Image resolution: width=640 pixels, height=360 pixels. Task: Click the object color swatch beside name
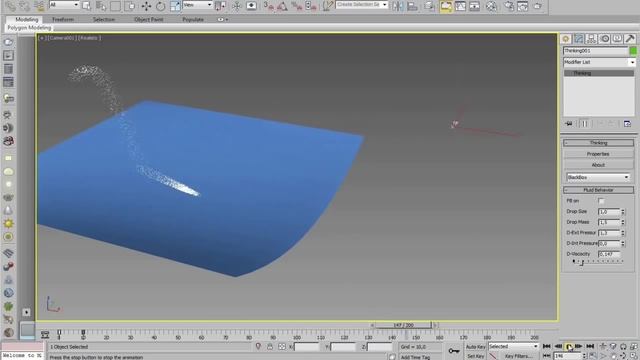pos(633,51)
